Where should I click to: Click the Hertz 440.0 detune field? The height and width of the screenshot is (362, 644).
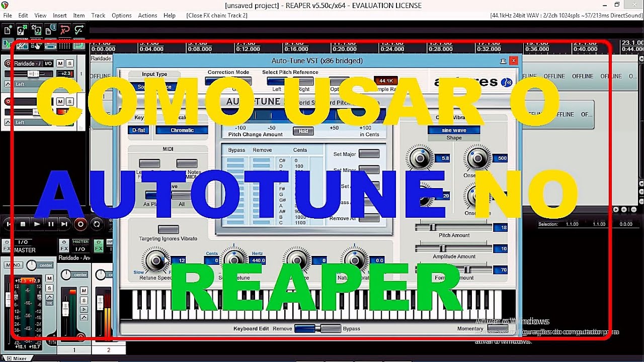click(258, 260)
